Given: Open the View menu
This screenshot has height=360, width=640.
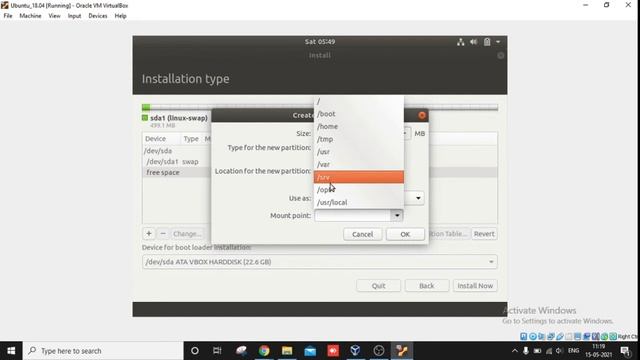Looking at the screenshot, I should [54, 16].
